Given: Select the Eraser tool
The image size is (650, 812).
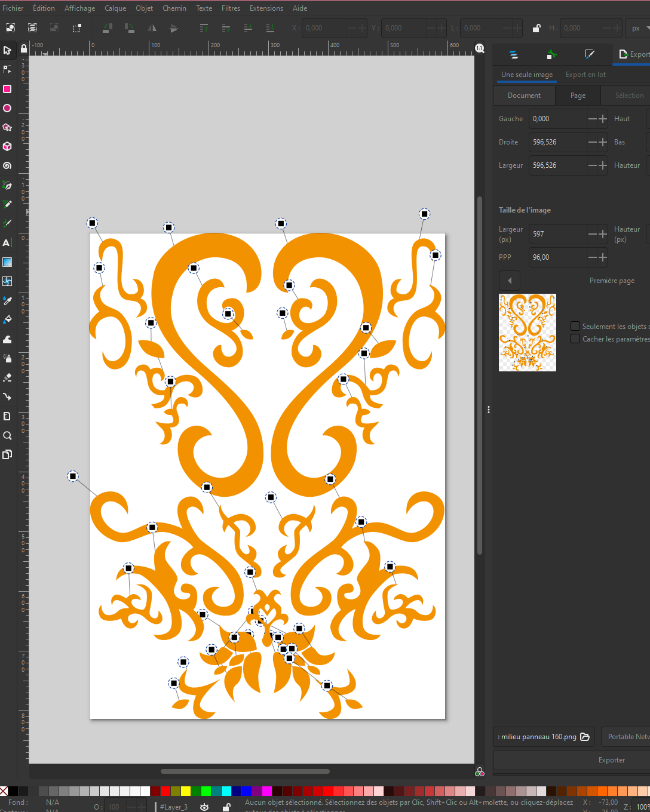Looking at the screenshot, I should tap(7, 377).
